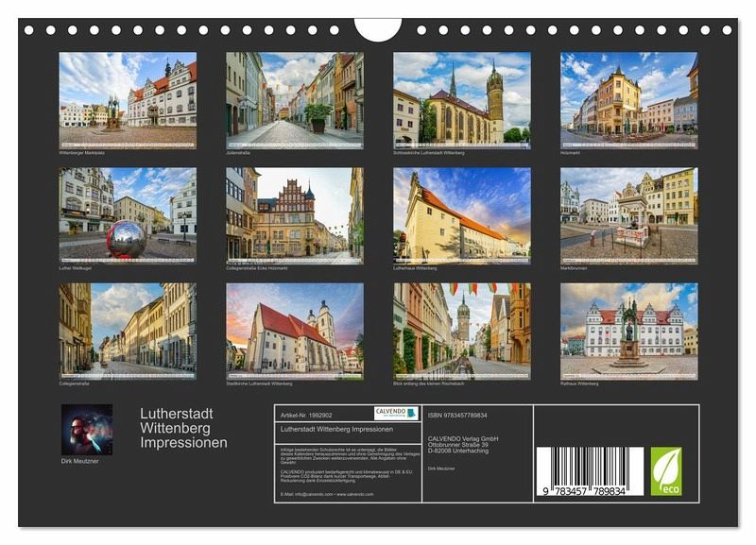Open the Schlosskirche Lutherstadt Wittenberg photo

point(462,101)
